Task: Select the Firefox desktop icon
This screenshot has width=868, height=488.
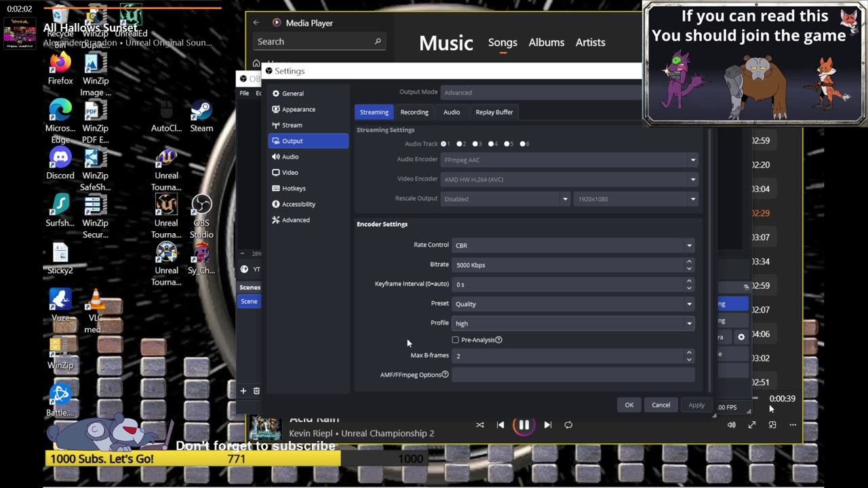Action: [60, 68]
